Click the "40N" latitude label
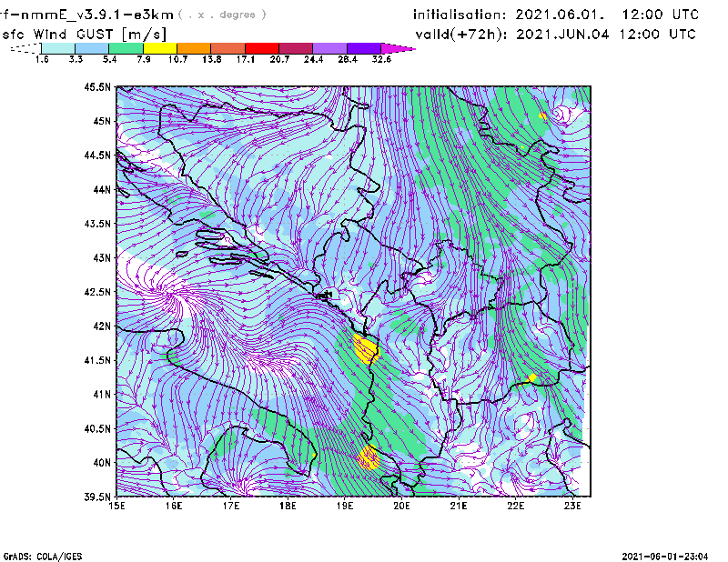Viewport: 728px width, 562px height. [102, 463]
